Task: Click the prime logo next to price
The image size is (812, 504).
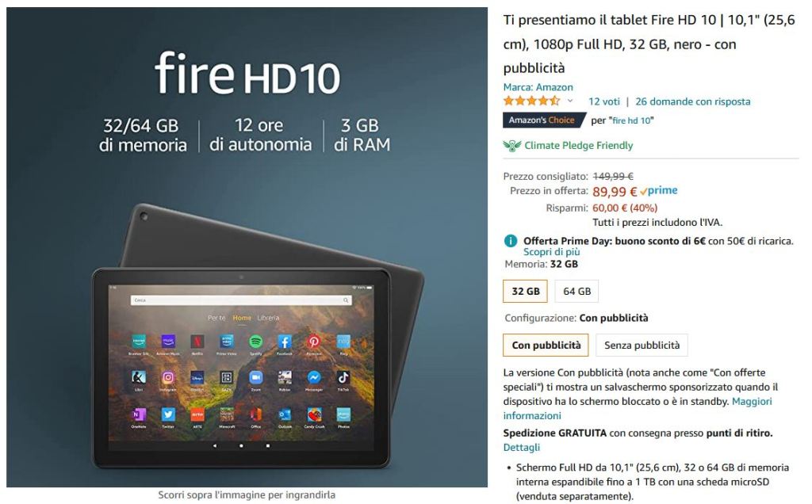Action: point(659,191)
